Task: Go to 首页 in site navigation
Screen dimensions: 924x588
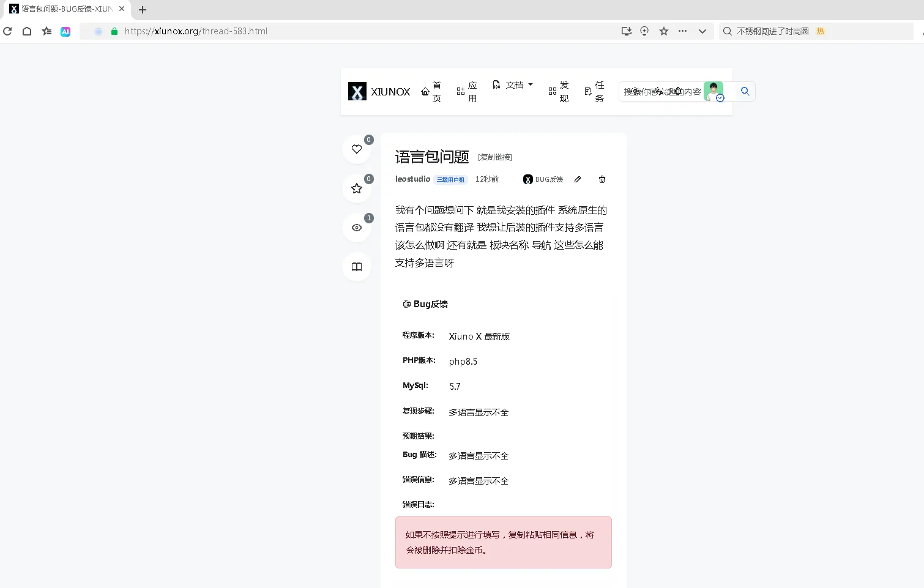Action: [x=431, y=92]
